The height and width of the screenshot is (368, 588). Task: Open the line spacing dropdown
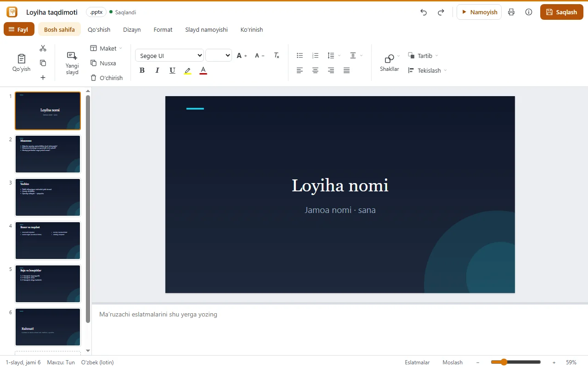coord(334,56)
